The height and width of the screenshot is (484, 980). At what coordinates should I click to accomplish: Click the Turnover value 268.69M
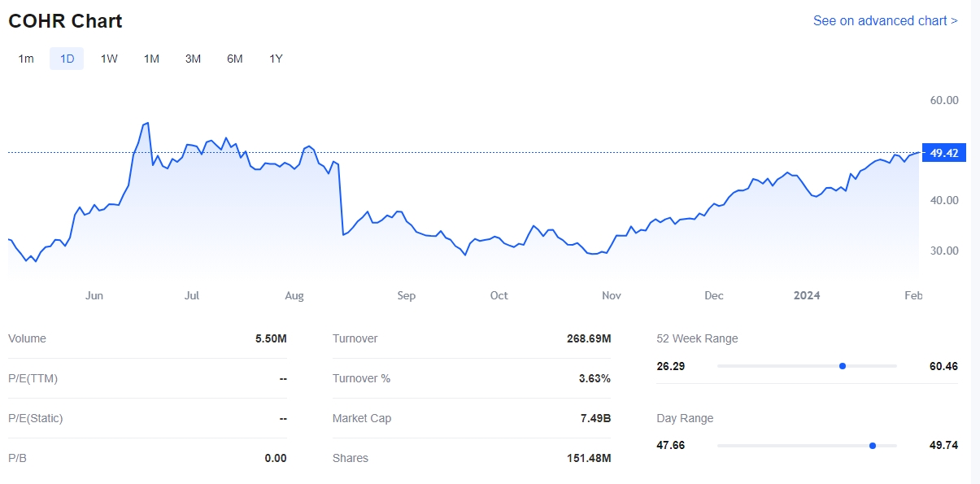[588, 338]
